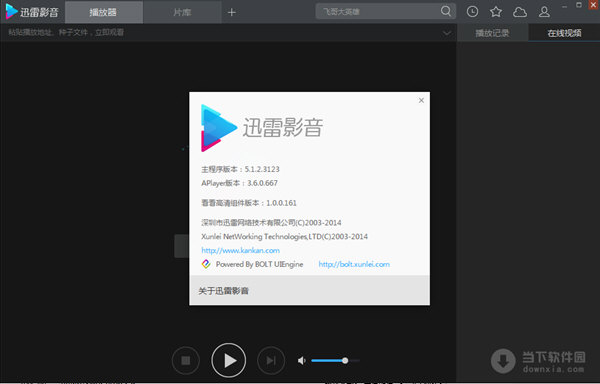
Task: Switch to the 片库 tab
Action: (182, 12)
